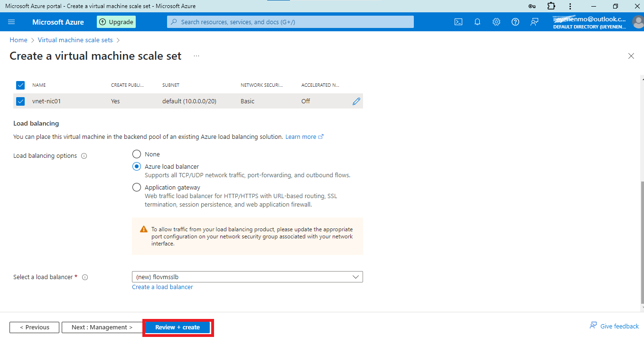Open the browser three-dot menu
644x345 pixels.
pos(570,6)
